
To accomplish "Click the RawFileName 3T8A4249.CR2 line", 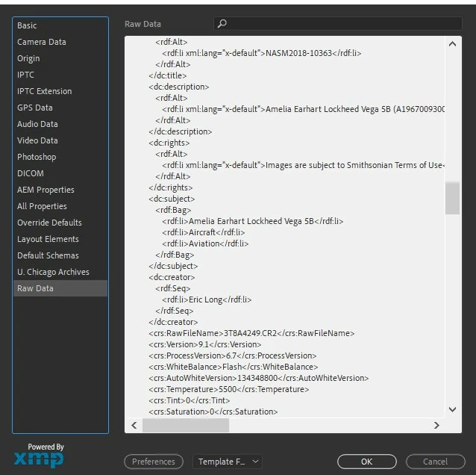I will [251, 333].
